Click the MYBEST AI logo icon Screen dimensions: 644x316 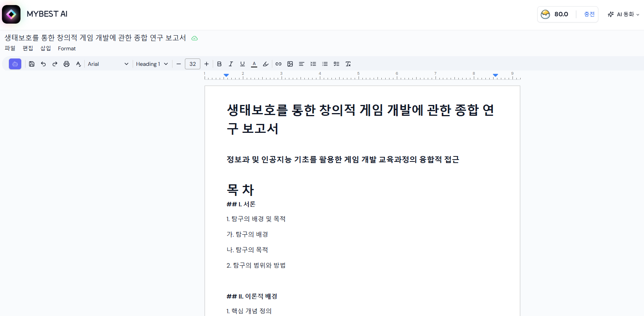coord(11,14)
